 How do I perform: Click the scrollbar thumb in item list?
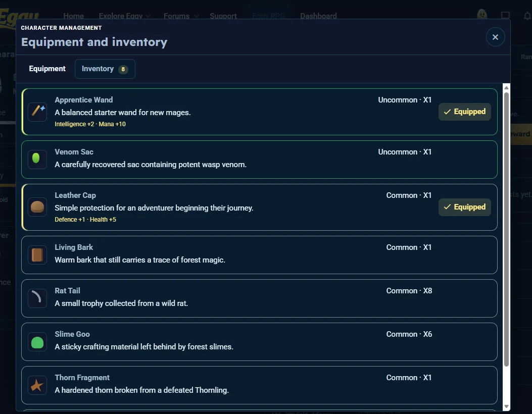tap(506, 229)
